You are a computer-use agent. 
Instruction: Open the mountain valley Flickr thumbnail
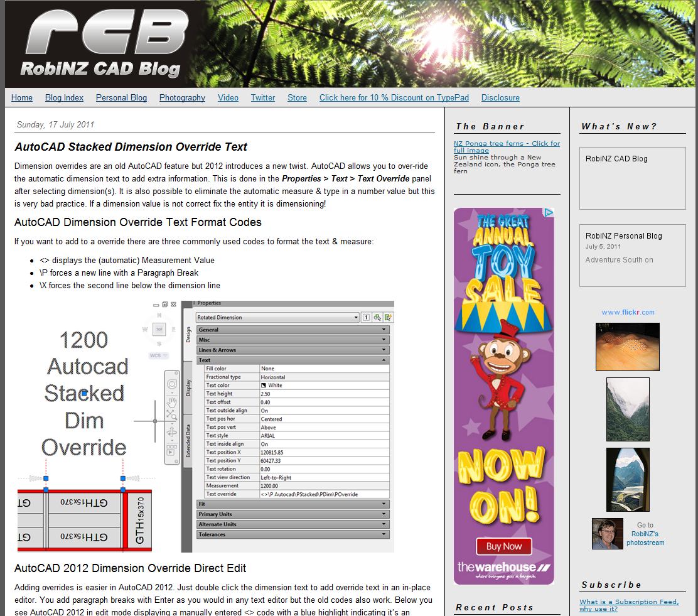pos(628,409)
